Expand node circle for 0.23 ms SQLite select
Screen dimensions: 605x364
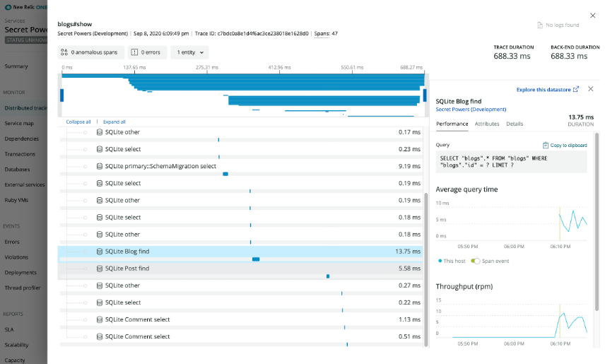(x=86, y=149)
